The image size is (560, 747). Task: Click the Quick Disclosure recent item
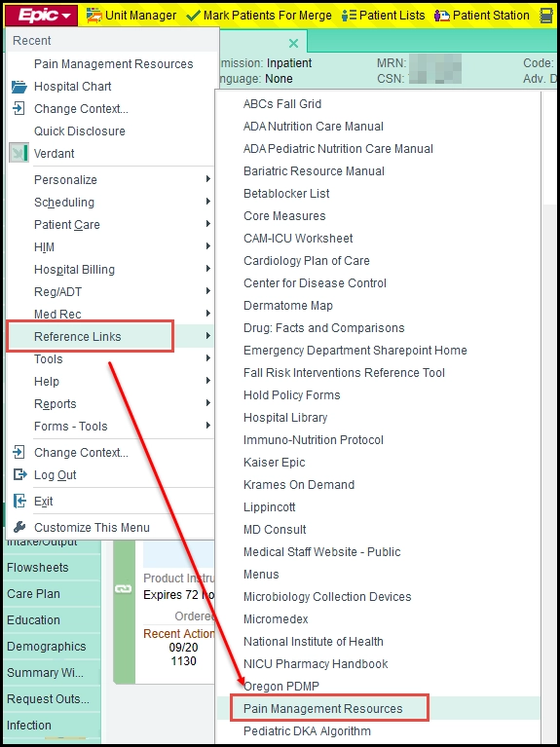80,131
